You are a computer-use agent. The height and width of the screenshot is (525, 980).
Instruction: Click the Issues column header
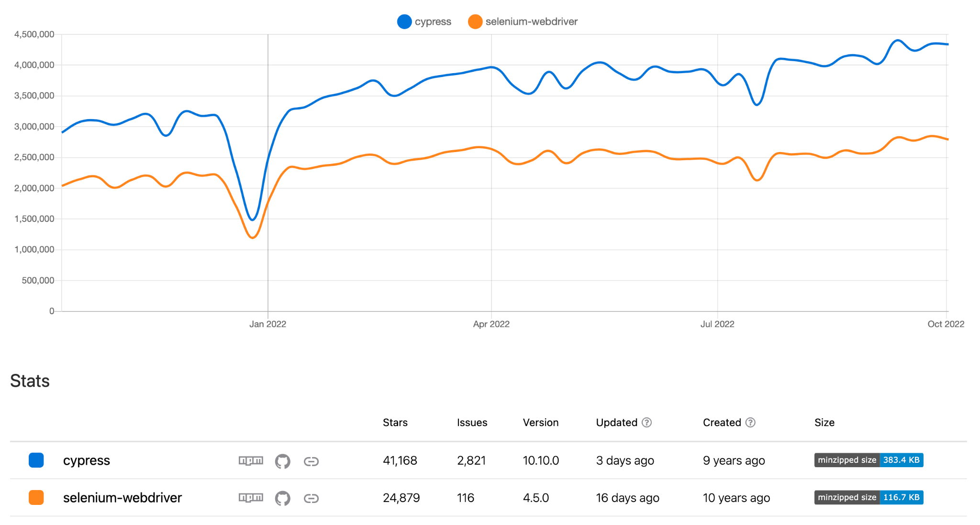point(472,423)
